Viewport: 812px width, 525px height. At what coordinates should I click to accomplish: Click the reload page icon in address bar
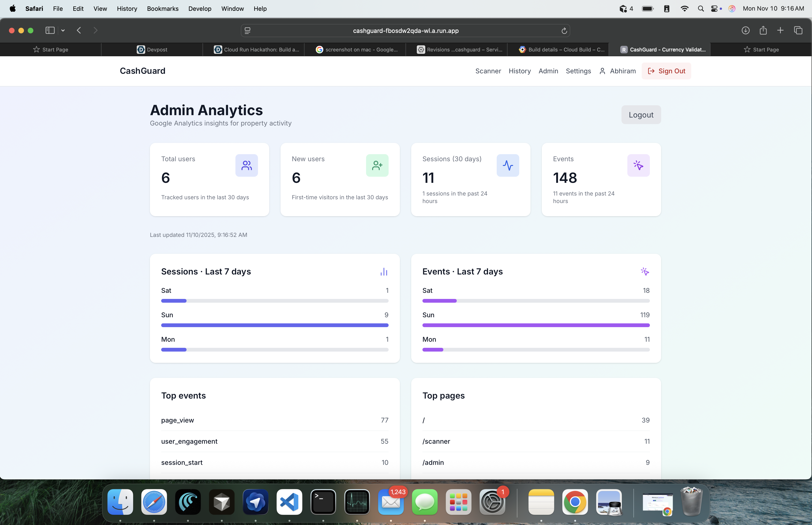point(564,31)
